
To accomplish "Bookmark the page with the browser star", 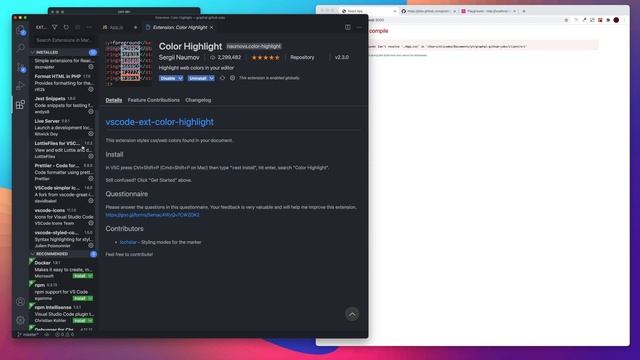I will tap(566, 20).
